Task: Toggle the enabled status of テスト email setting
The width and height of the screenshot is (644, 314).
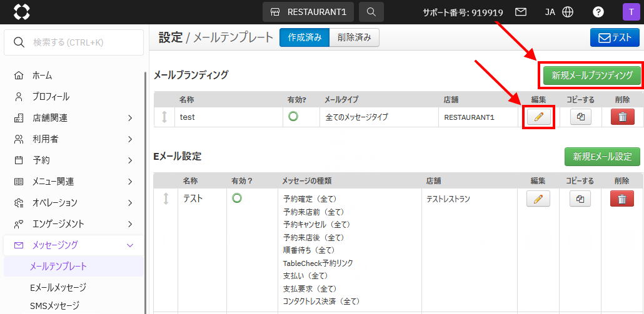Action: [237, 198]
